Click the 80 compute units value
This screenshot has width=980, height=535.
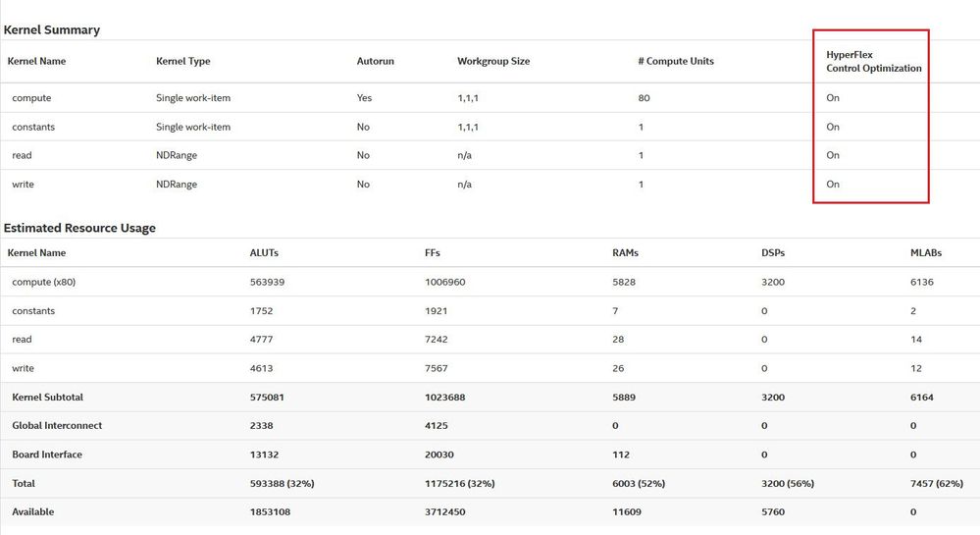pos(644,98)
